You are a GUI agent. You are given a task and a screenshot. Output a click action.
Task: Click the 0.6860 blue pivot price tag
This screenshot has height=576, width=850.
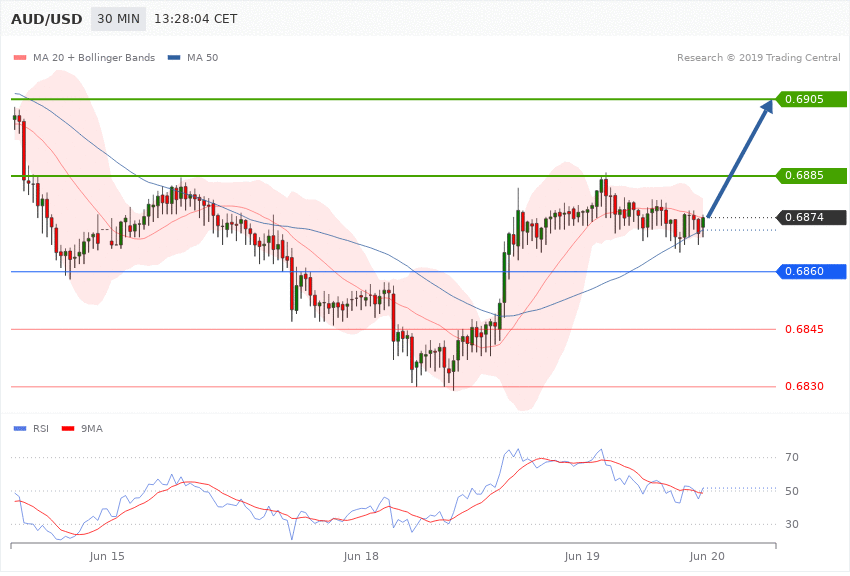810,271
